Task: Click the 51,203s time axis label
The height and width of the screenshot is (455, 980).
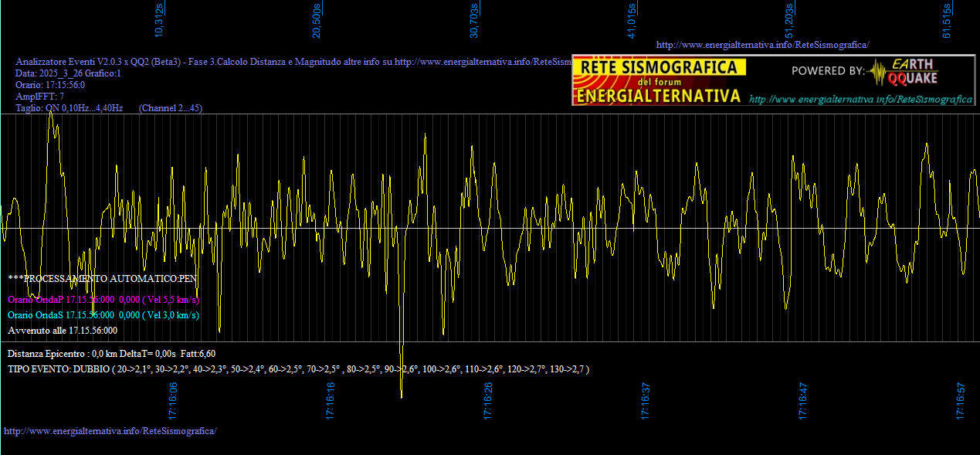Action: [x=789, y=21]
